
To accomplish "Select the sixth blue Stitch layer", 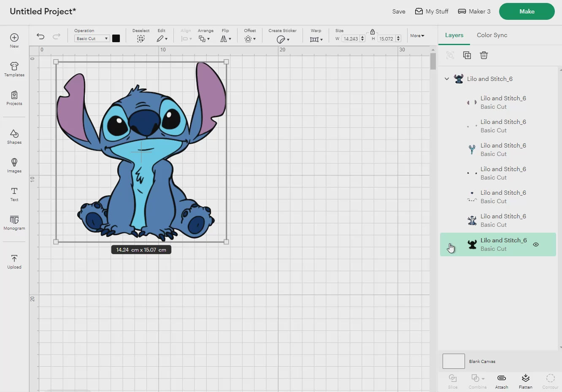I will [498, 220].
